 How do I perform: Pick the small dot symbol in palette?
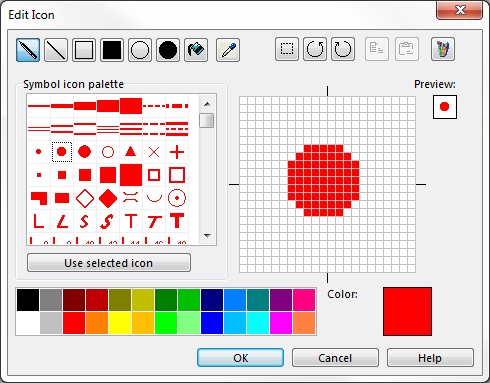point(39,152)
